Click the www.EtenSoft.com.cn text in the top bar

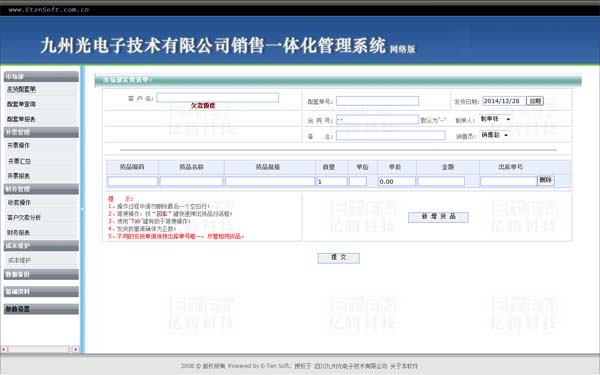(49, 10)
